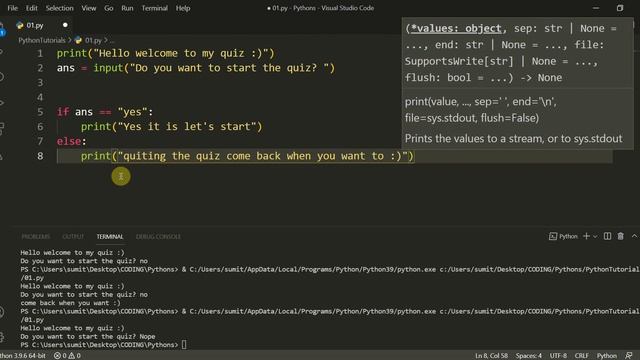Switch to the TERMINAL panel tab
This screenshot has height=360, width=640.
click(110, 237)
